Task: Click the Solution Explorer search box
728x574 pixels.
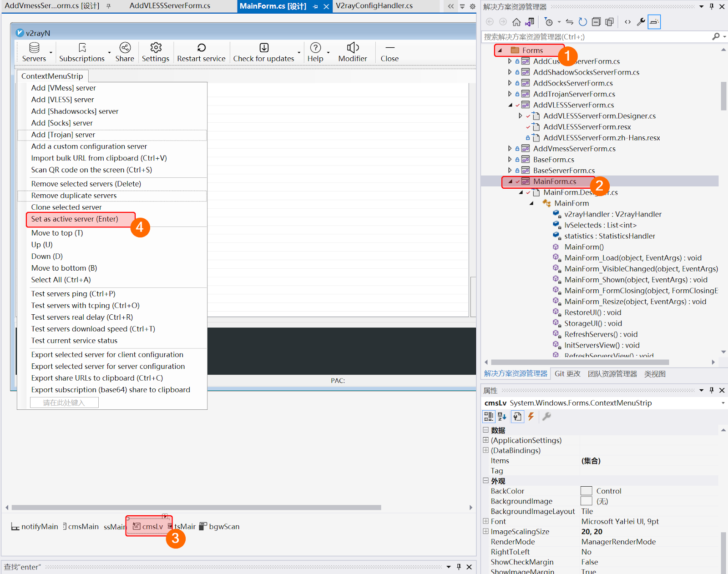Action: 596,37
